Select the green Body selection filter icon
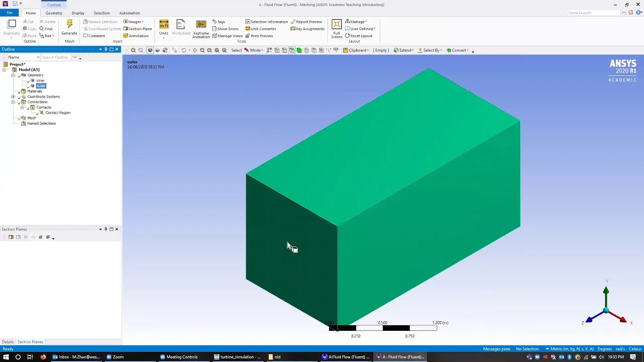This screenshot has height=362, width=644. pyautogui.click(x=299, y=50)
